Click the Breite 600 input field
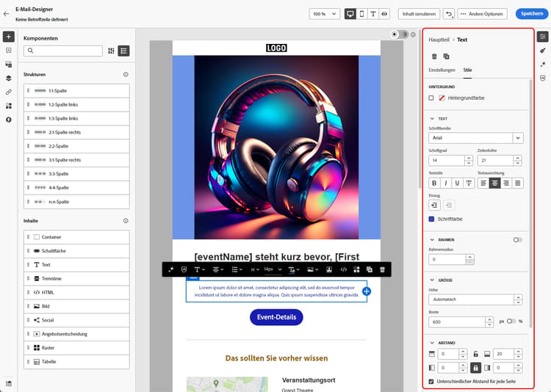Screen dimensions: 551x392 pyautogui.click(x=457, y=322)
